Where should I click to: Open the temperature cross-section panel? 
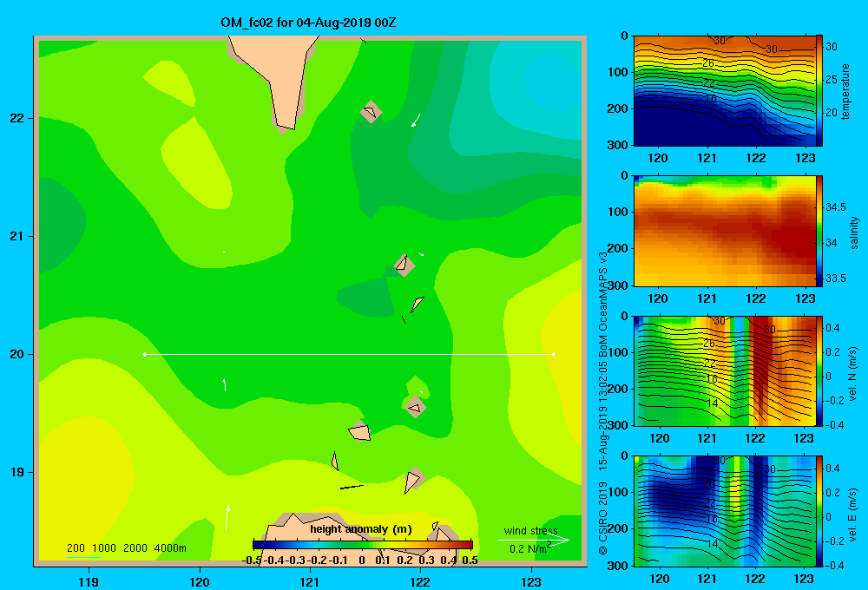[725, 91]
